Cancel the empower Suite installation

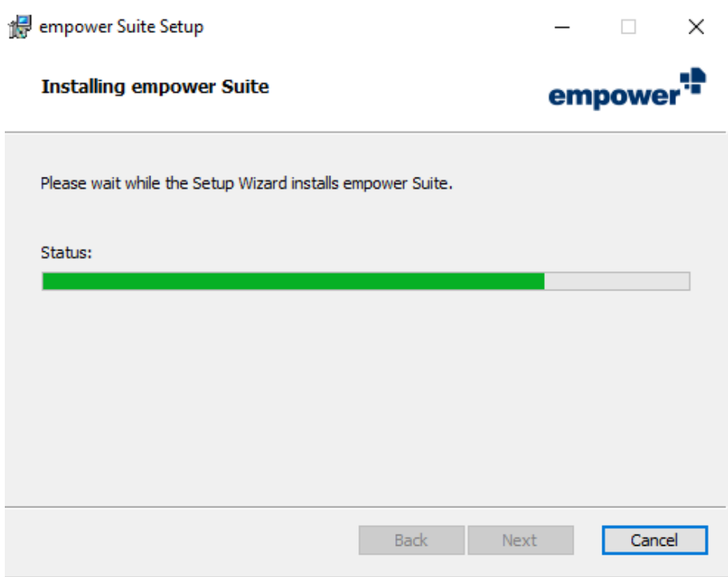click(x=654, y=540)
